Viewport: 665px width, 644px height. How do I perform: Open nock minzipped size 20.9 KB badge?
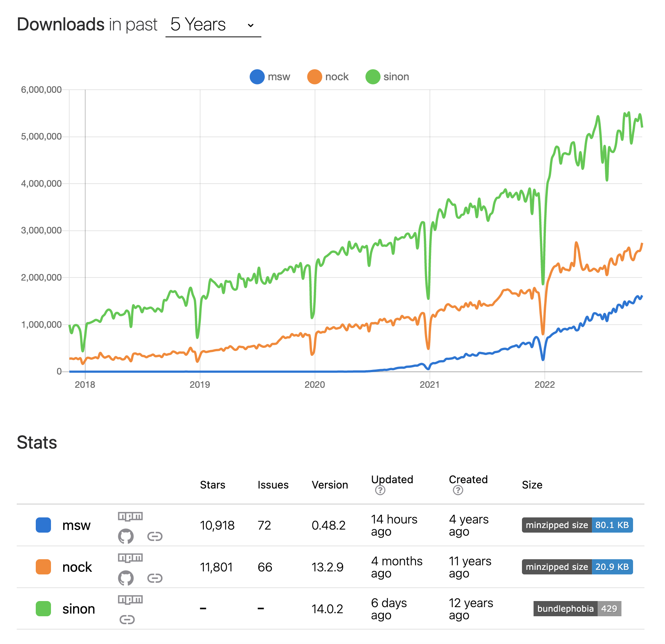coord(577,567)
